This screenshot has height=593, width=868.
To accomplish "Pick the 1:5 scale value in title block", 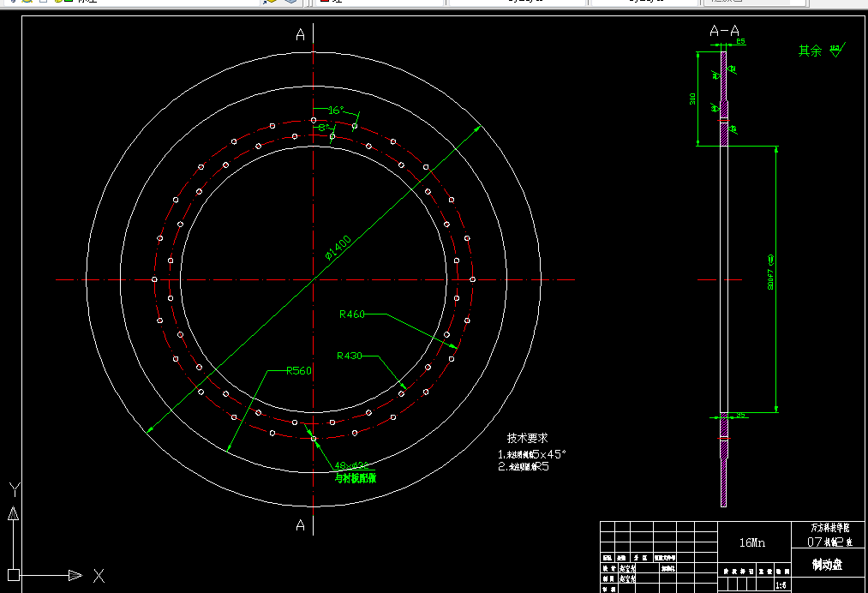I will pos(781,584).
